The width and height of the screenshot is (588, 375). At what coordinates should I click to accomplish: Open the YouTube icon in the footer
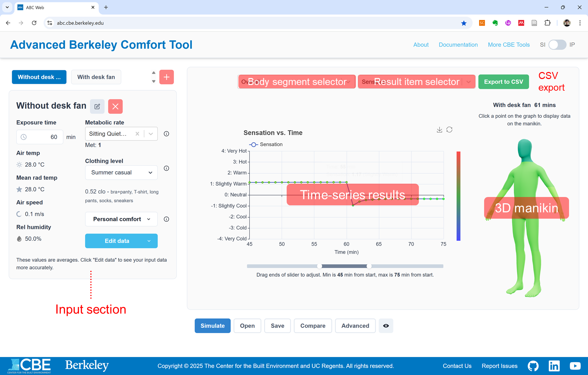click(575, 366)
